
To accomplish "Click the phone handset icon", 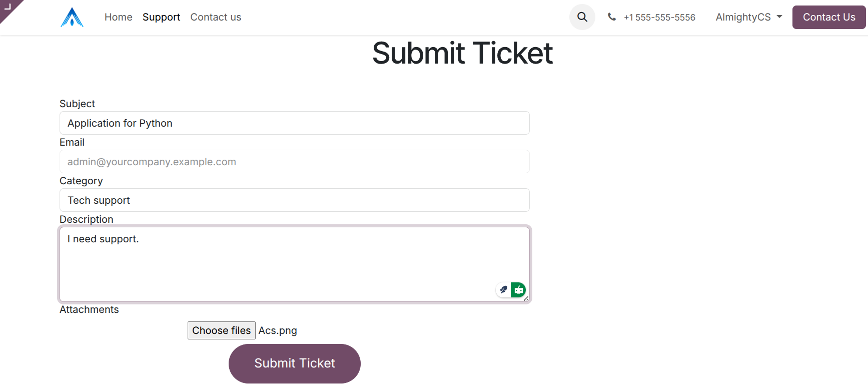I will [x=611, y=17].
